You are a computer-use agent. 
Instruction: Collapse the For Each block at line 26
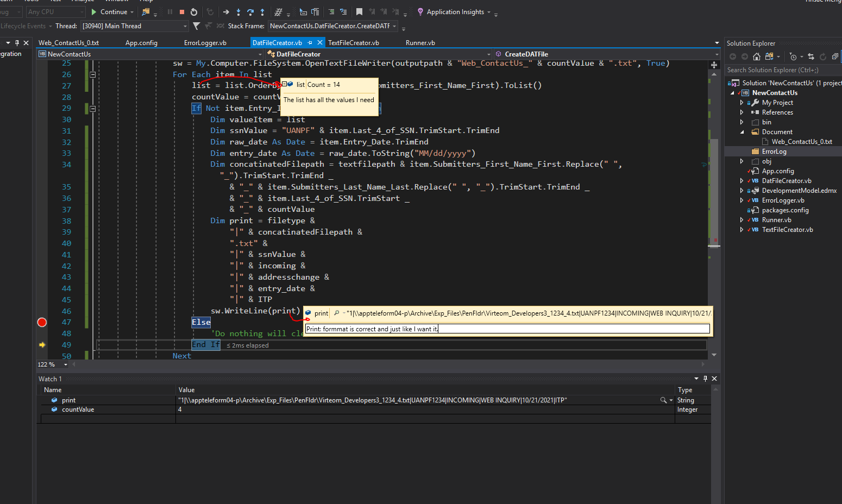coord(93,74)
